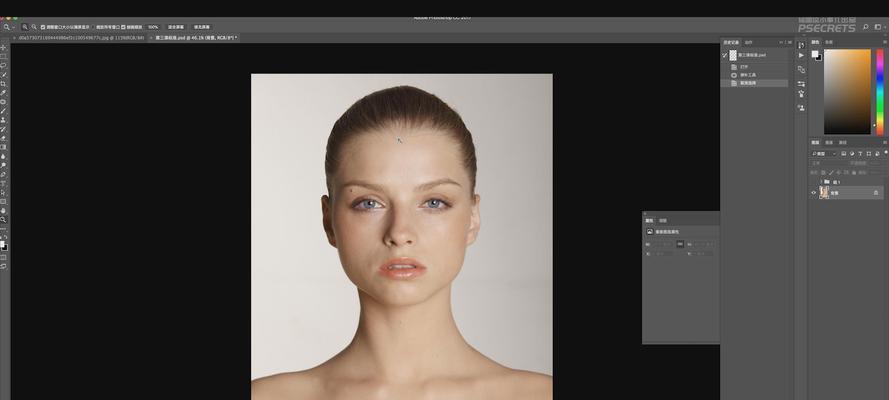Toggle visibility eye of background layer
The width and height of the screenshot is (889, 400).
tap(814, 193)
